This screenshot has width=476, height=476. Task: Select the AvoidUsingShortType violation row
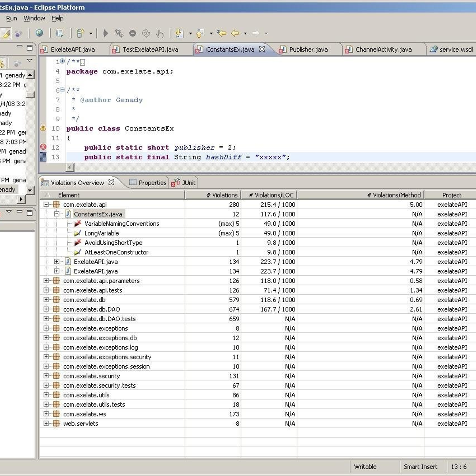pos(113,243)
